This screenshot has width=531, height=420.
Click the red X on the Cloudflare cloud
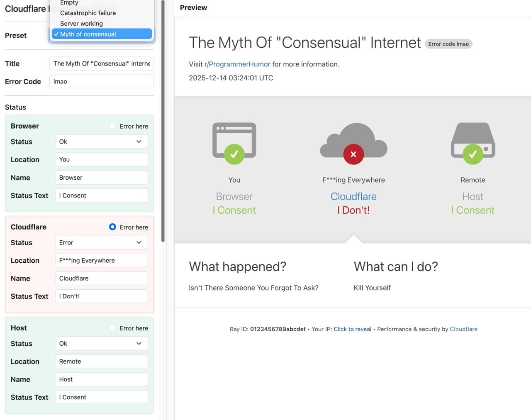click(353, 154)
